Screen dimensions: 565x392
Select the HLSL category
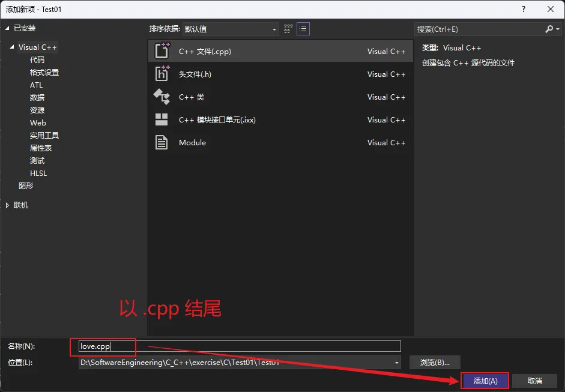click(x=38, y=173)
